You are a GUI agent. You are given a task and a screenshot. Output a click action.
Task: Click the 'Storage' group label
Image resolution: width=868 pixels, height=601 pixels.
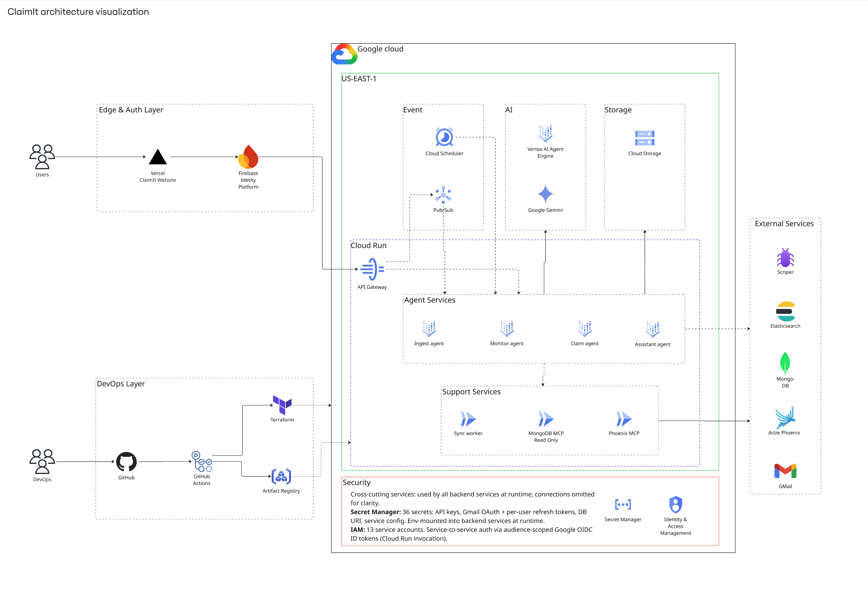pyautogui.click(x=618, y=110)
